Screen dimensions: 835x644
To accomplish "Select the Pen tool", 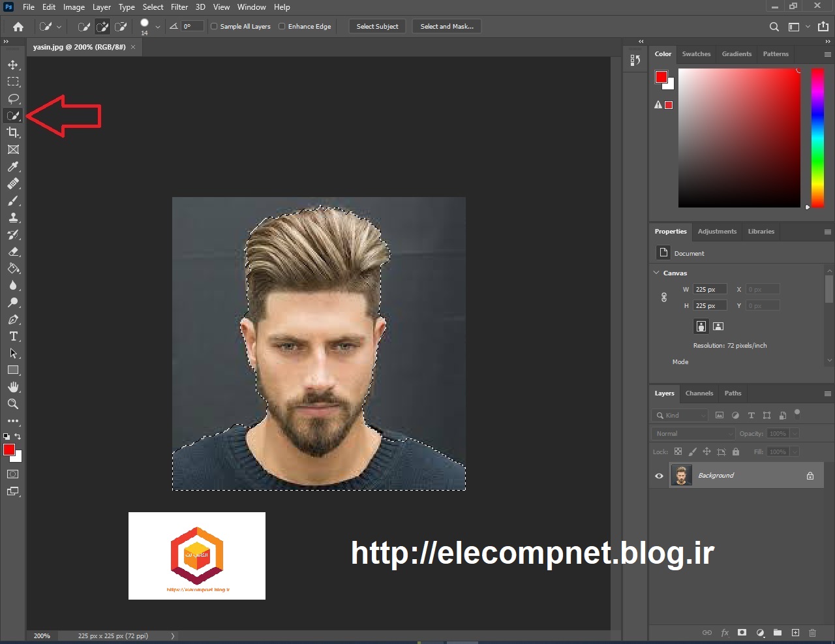I will [13, 319].
